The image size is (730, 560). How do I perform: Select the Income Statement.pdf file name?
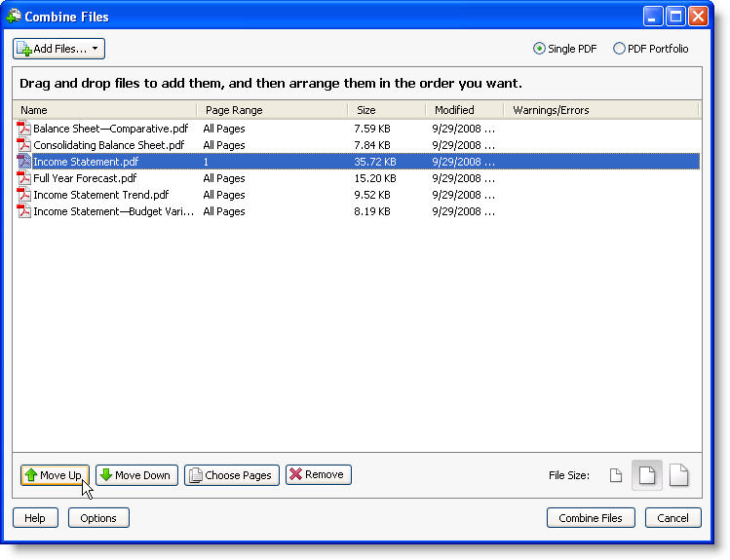(86, 162)
